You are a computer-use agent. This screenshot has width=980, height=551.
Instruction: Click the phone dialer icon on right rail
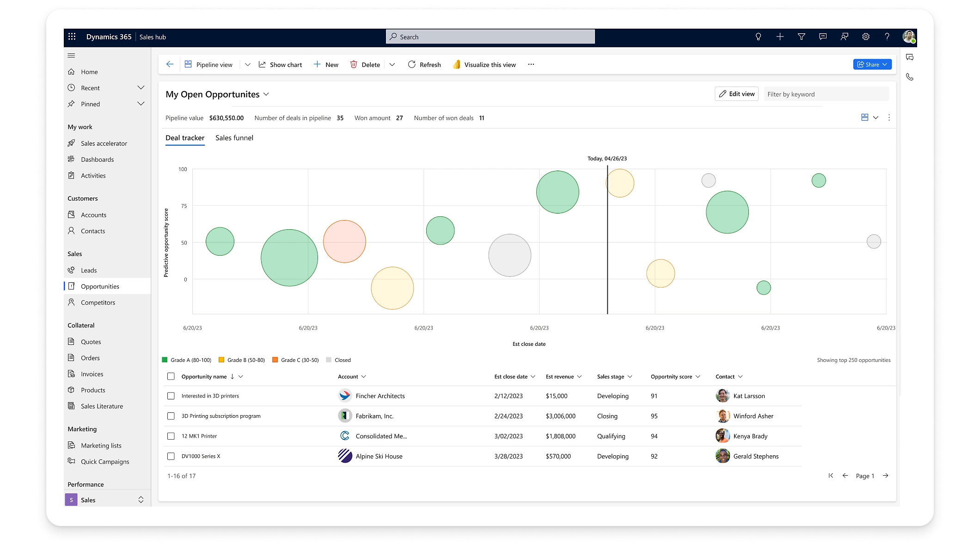[x=910, y=77]
